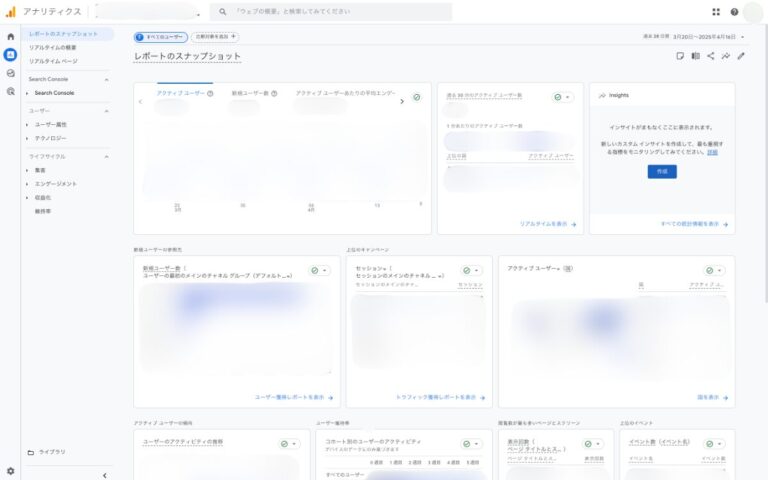This screenshot has width=768, height=480.
Task: Toggle the check status on realtime active users card
Action: point(563,97)
